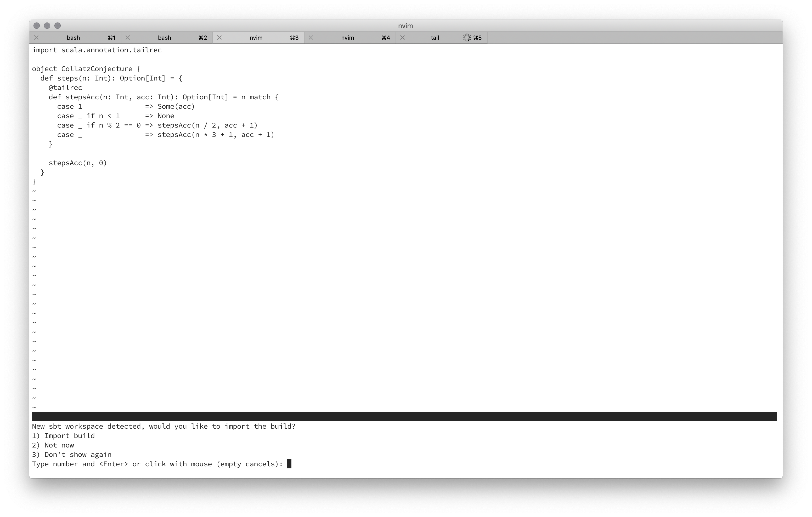Screen dimensions: 812x517
Task: Pick 3) Don't show again option
Action: (x=71, y=455)
